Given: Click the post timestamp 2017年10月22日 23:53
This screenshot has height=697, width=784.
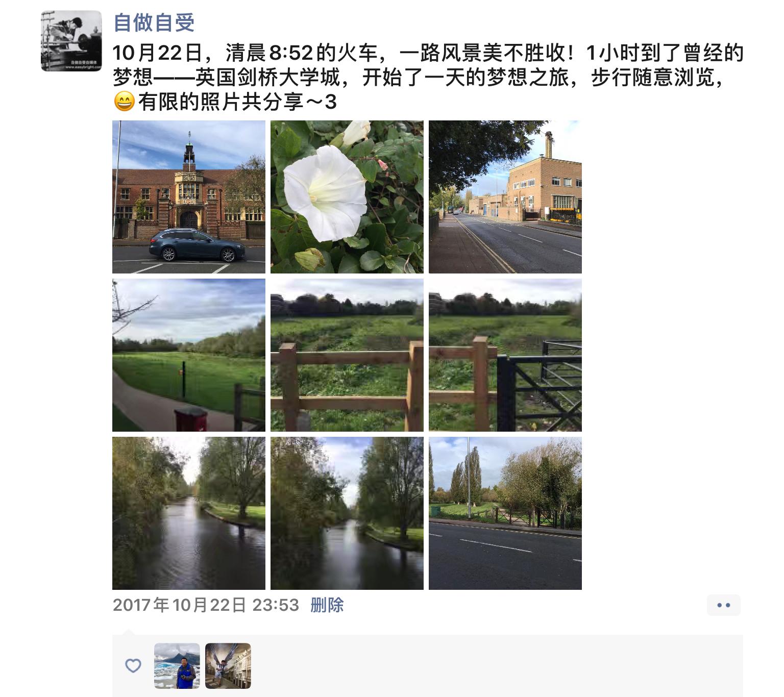Looking at the screenshot, I should click(206, 605).
